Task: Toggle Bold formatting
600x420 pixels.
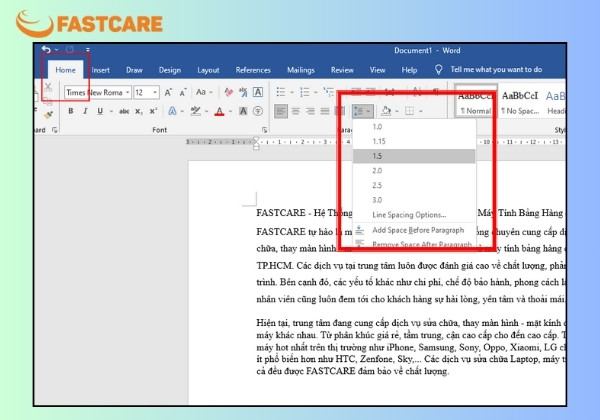Action: pos(70,111)
